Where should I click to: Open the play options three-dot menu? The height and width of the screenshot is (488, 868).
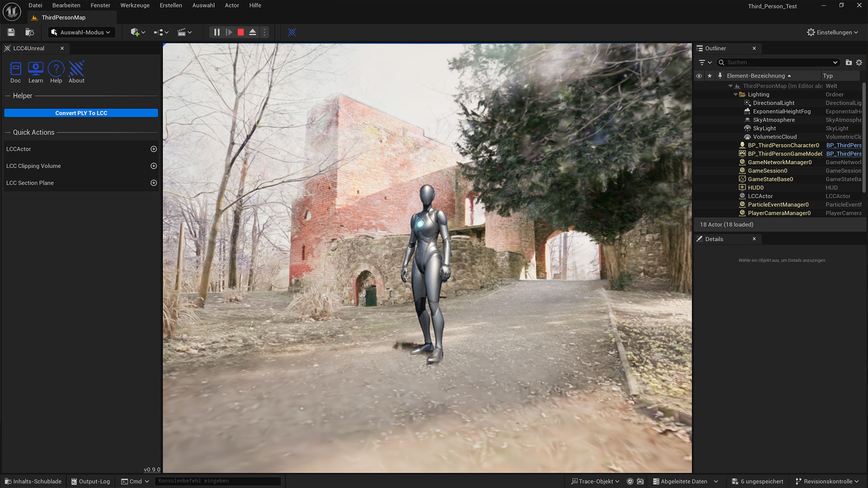pos(264,32)
